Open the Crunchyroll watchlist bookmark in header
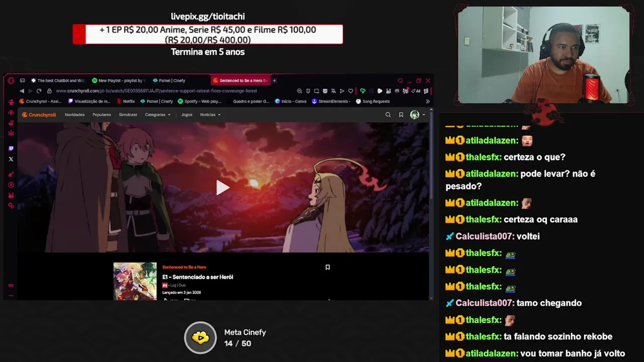The width and height of the screenshot is (644, 362). point(401,115)
